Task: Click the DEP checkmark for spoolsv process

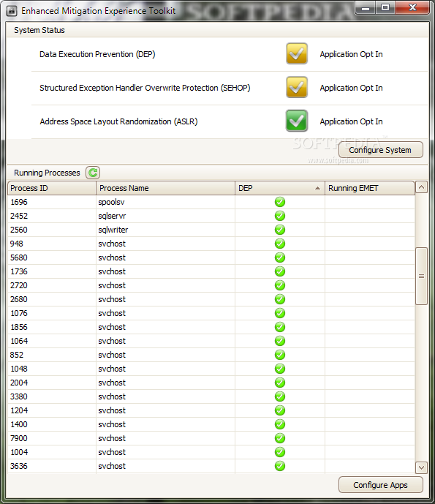Action: point(280,202)
